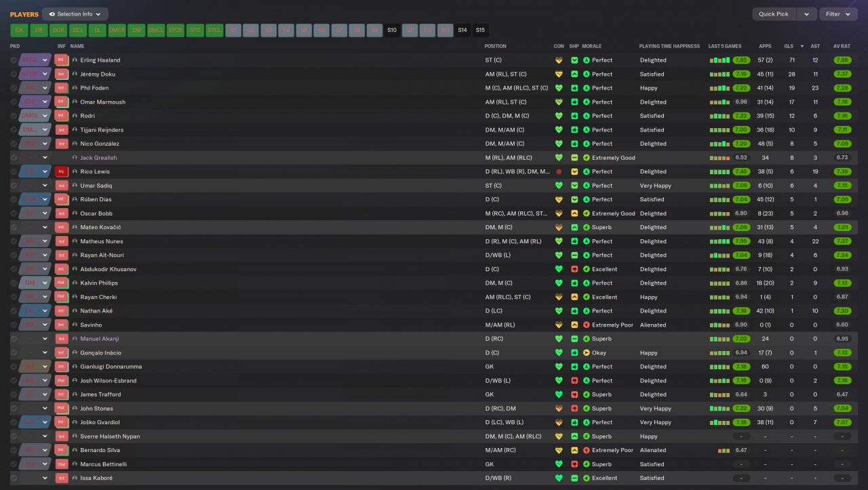Click Bernardo Silva's last games form bars
The width and height of the screenshot is (868, 490).
tap(724, 450)
